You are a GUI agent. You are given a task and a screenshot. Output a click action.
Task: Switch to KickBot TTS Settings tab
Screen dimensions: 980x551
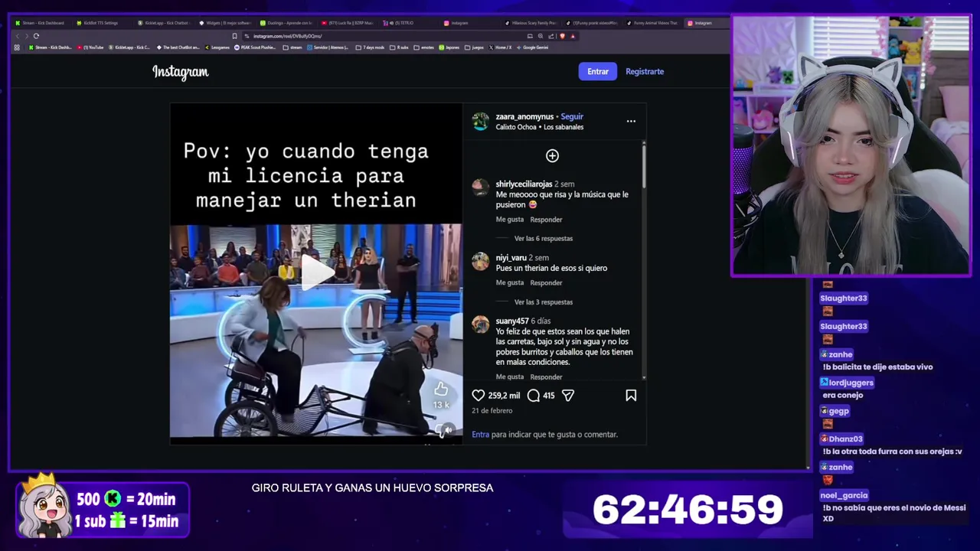(101, 23)
